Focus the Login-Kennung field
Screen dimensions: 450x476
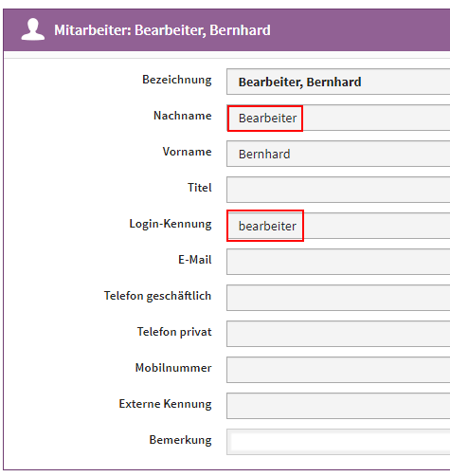click(x=338, y=226)
